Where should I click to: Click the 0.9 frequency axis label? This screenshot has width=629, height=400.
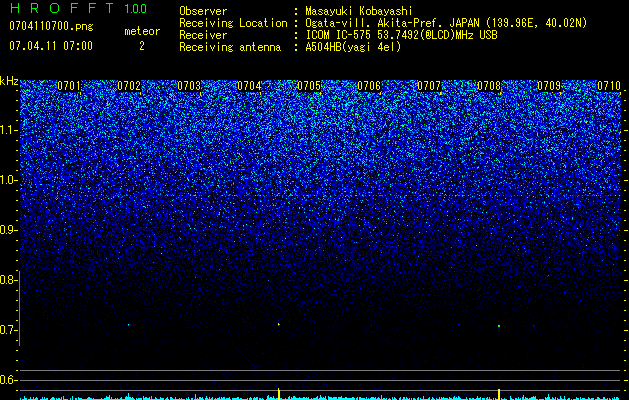click(8, 230)
